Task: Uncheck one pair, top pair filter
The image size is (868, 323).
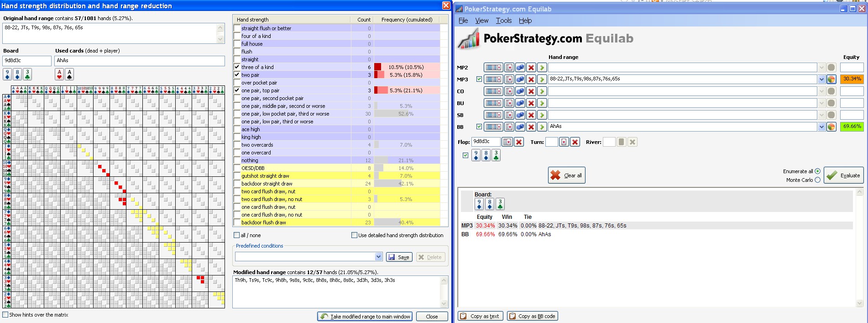Action: [237, 90]
